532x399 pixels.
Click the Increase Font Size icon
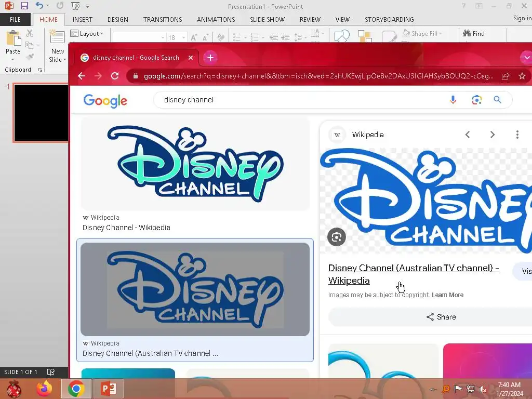[194, 37]
